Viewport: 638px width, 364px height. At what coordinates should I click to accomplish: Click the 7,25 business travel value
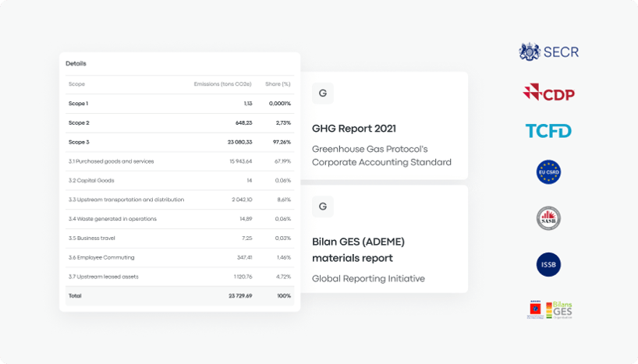247,239
